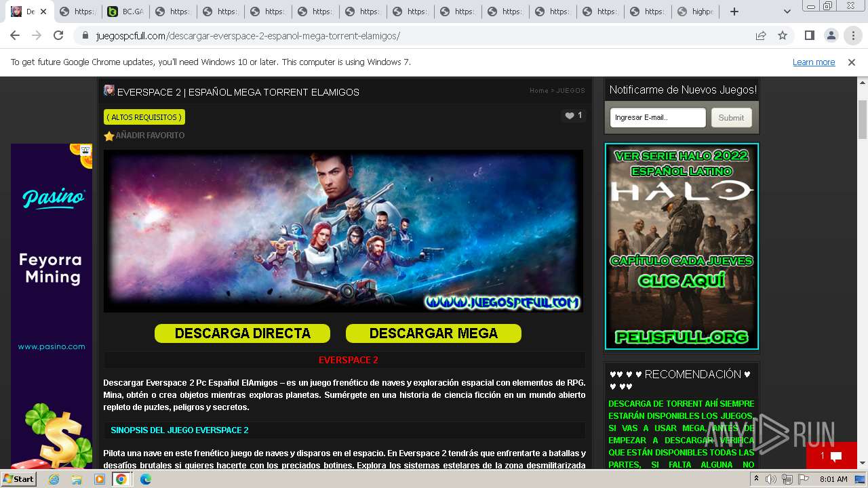This screenshot has width=868, height=488.
Task: Open Action Center flag icon
Action: 804,479
